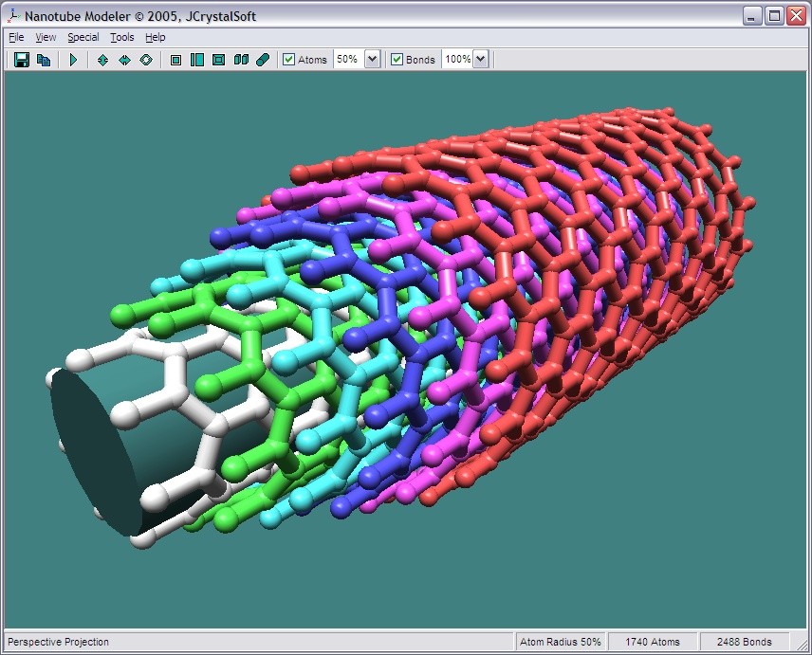The width and height of the screenshot is (812, 655).
Task: Expand the bond thickness 100% dropdown
Action: click(x=482, y=59)
